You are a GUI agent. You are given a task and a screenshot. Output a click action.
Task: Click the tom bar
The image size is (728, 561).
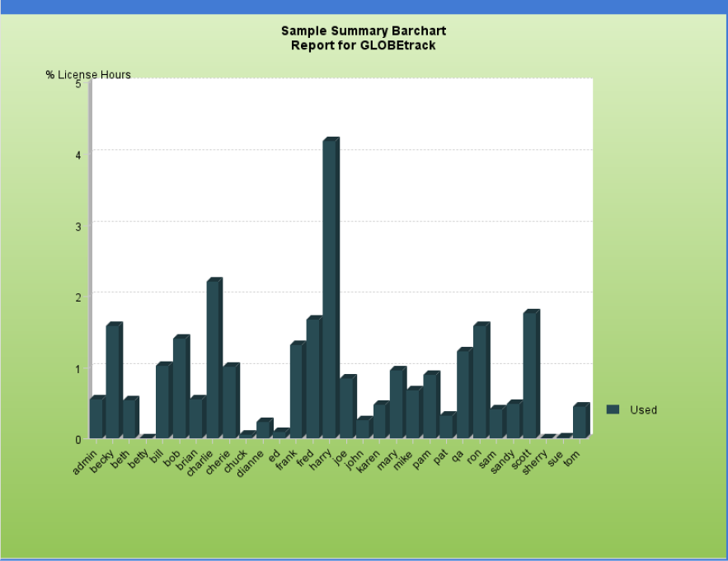tap(580, 421)
